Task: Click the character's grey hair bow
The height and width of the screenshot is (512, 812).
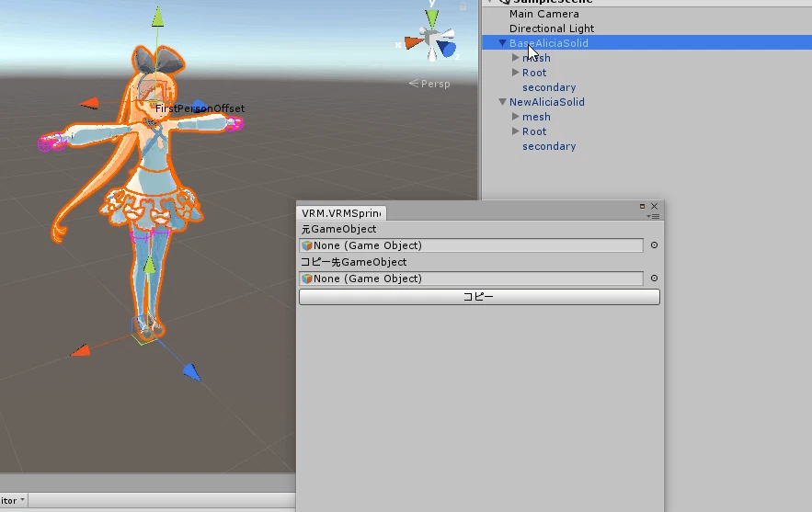Action: coord(158,61)
